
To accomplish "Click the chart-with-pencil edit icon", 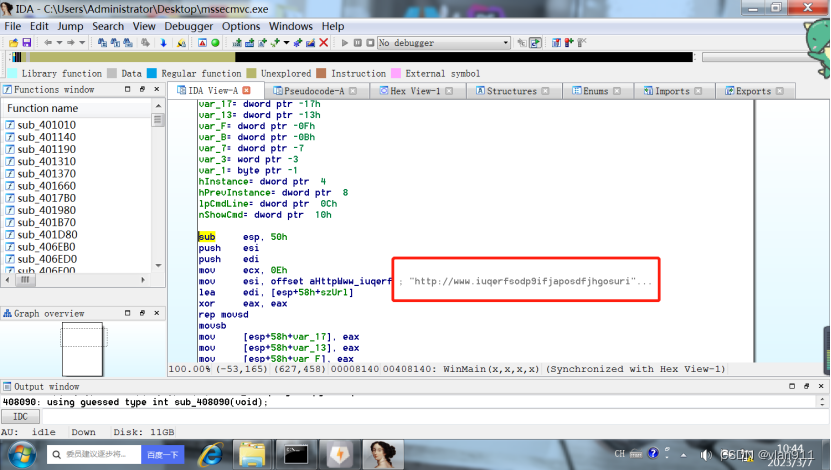I will click(310, 42).
